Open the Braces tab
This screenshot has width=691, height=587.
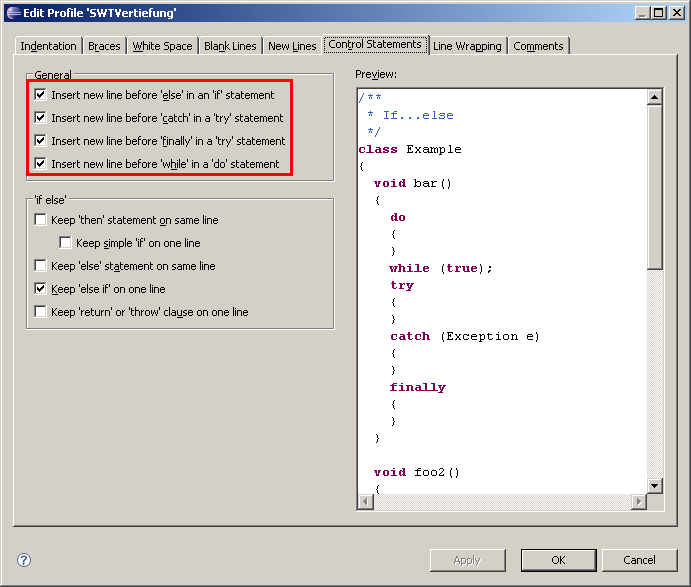104,46
